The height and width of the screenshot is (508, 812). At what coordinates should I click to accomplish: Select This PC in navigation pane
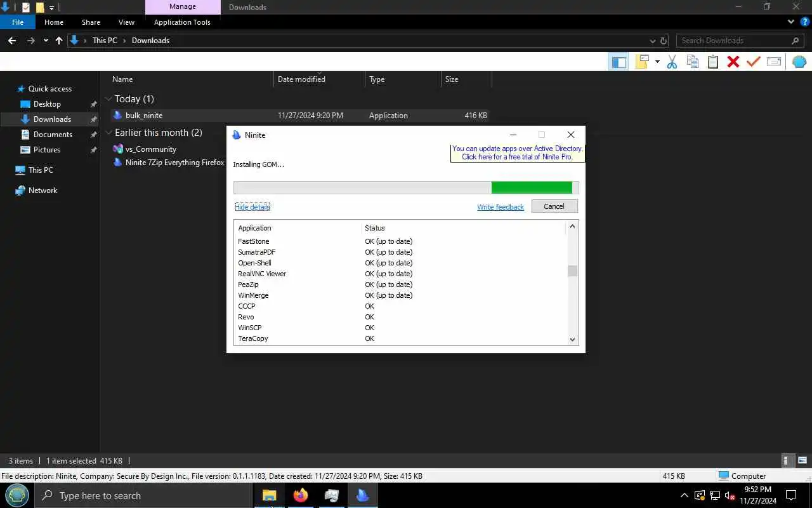tap(41, 170)
